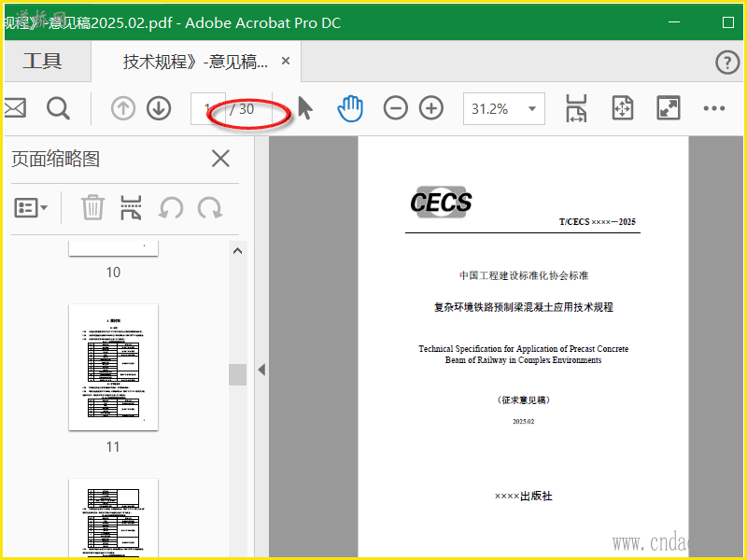Select page 11 thumbnail
747x560 pixels.
point(113,367)
